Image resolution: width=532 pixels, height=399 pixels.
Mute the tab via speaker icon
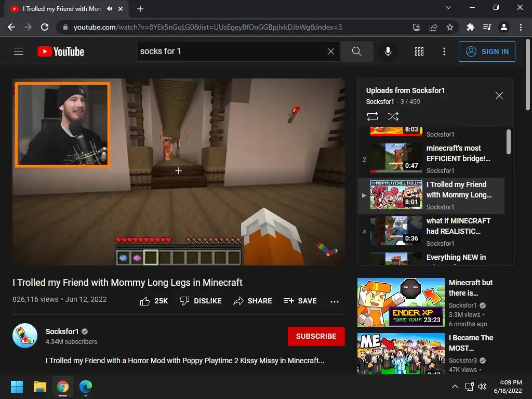[x=109, y=9]
